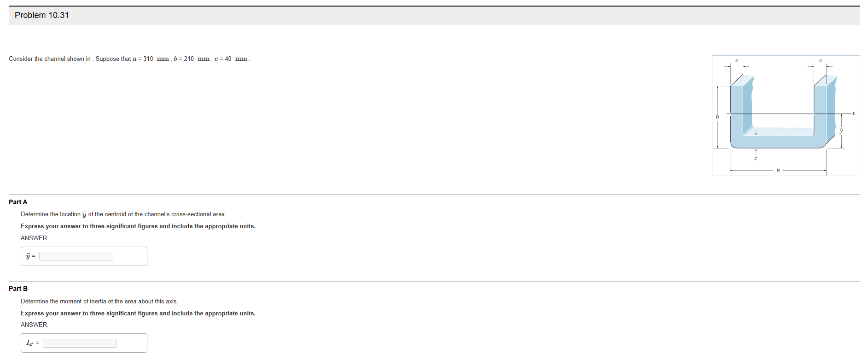
Task: Select the Part A section header
Action: pyautogui.click(x=18, y=202)
